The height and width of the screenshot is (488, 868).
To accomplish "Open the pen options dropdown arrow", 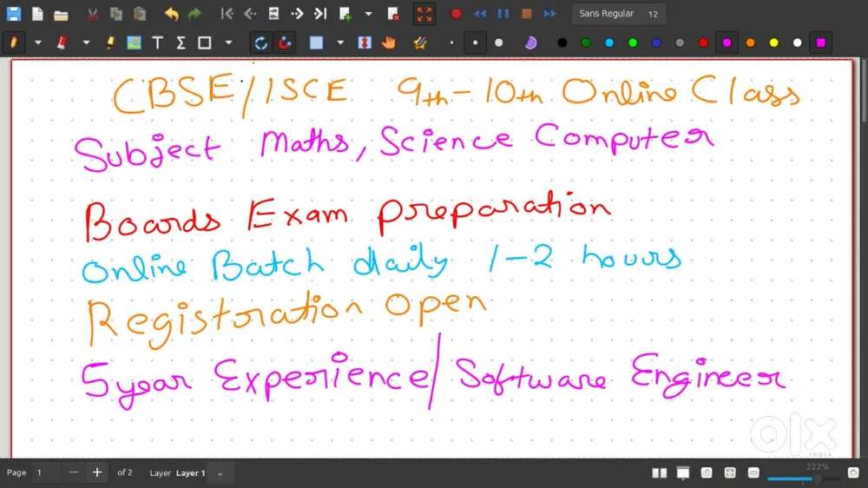I will [37, 43].
